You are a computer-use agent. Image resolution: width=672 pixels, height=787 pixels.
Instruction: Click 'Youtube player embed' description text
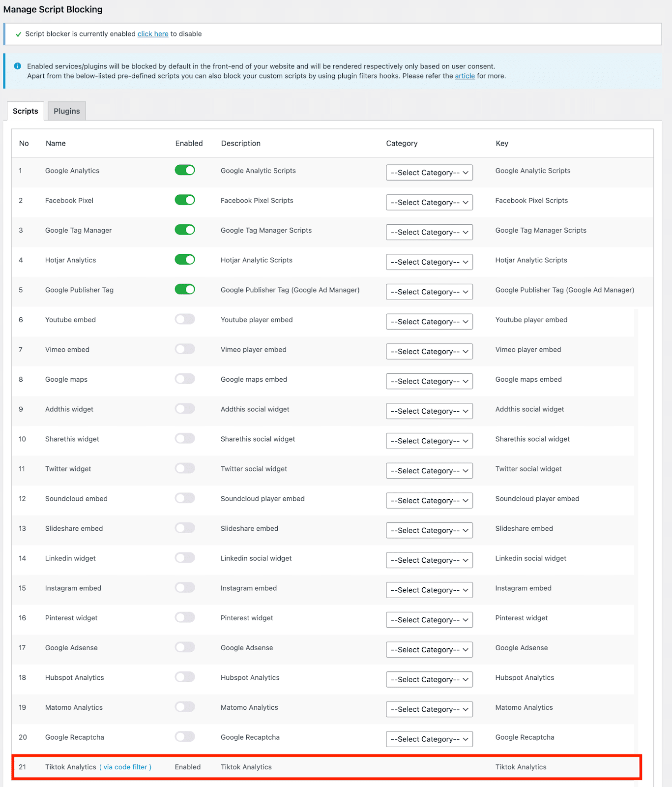coord(257,320)
